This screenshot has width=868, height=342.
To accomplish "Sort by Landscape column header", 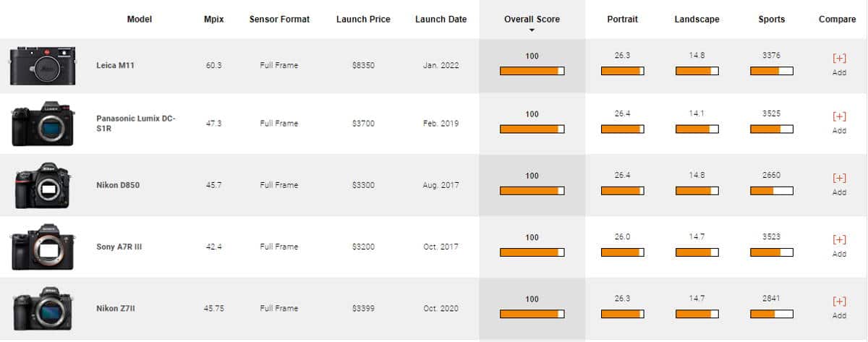I will pyautogui.click(x=697, y=20).
